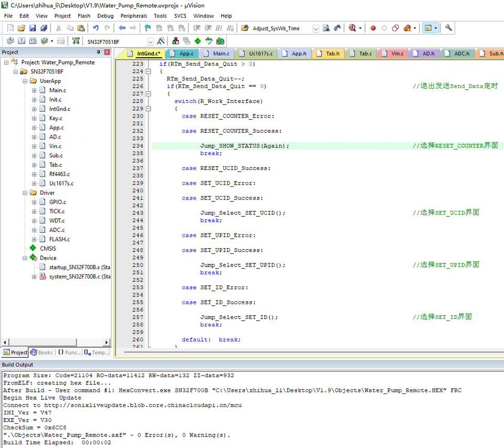The image size is (504, 448).
Task: Open Pack Installer icon
Action: pos(220,41)
